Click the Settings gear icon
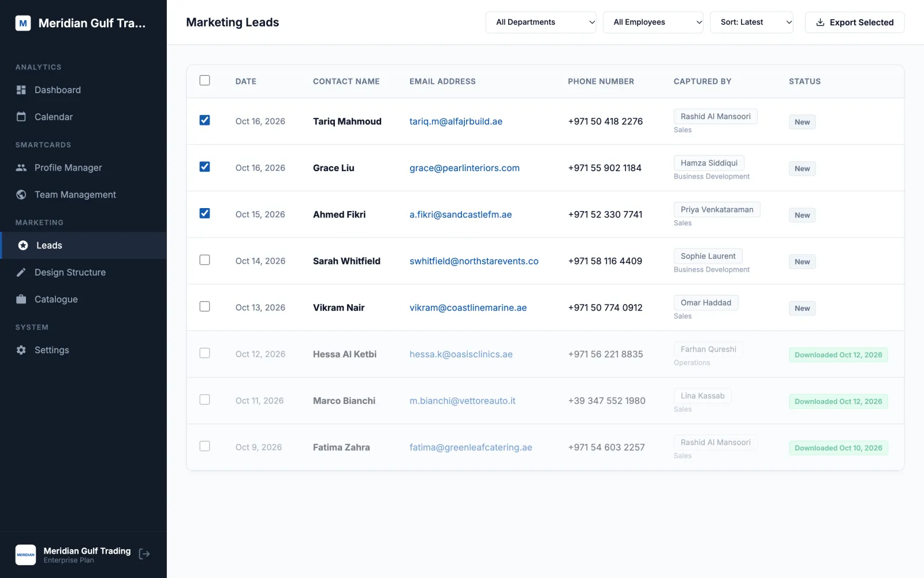Image resolution: width=924 pixels, height=578 pixels. (x=21, y=350)
